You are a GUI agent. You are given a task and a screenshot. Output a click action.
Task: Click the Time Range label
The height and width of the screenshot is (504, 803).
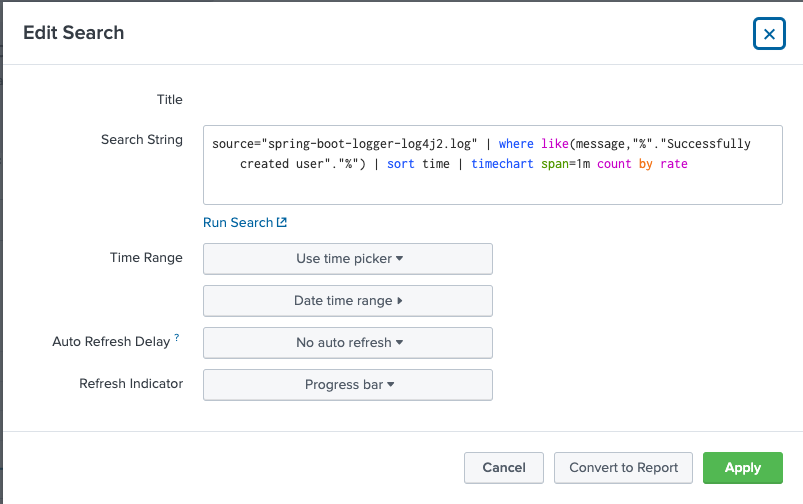(146, 258)
